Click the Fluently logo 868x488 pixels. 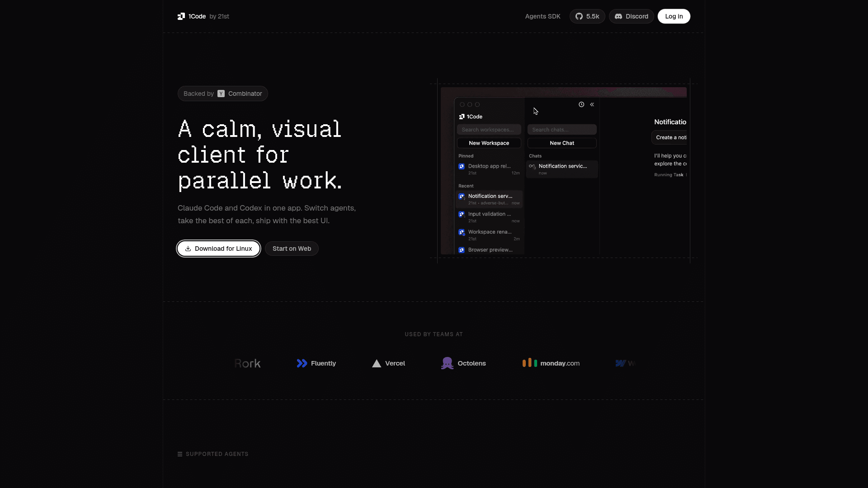(316, 363)
